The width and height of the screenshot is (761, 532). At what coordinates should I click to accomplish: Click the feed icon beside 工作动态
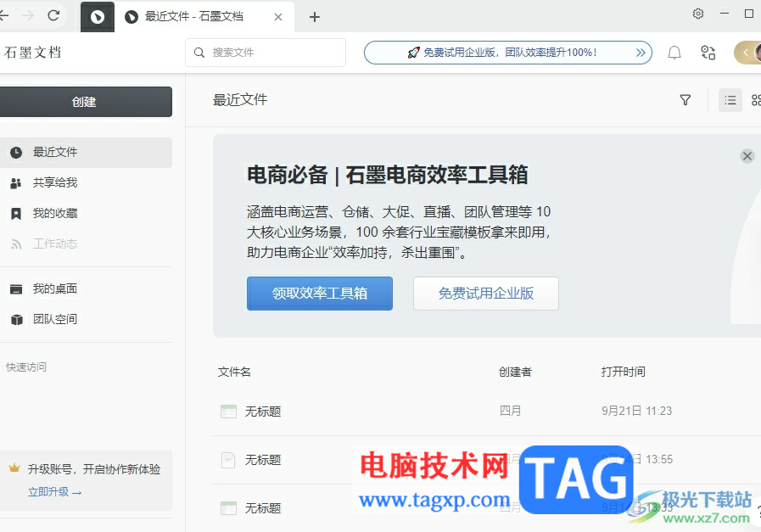tap(16, 244)
